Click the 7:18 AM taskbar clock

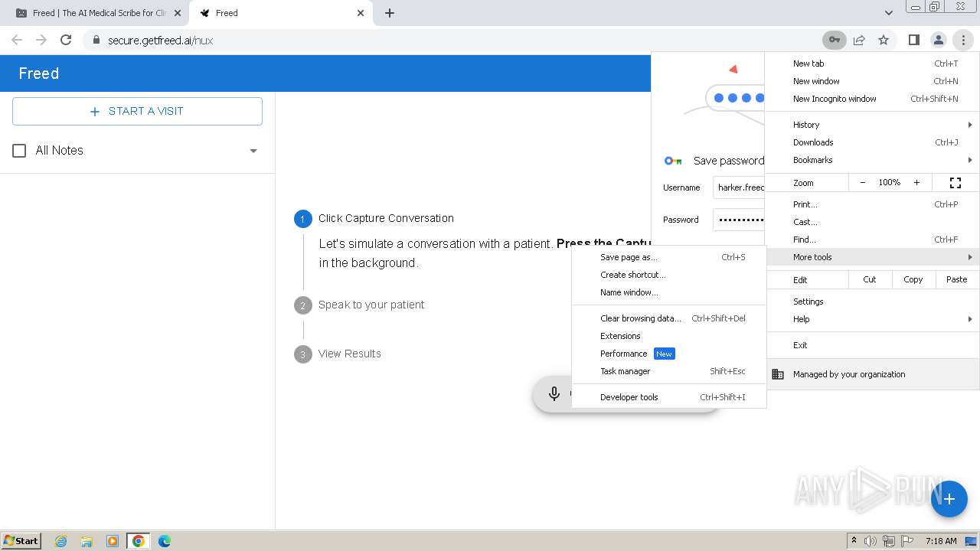pyautogui.click(x=941, y=541)
